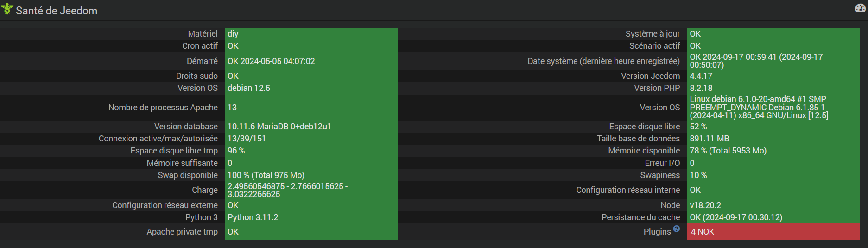The height and width of the screenshot is (248, 868).
Task: Click the Jeedom medical health icon
Action: (7, 9)
